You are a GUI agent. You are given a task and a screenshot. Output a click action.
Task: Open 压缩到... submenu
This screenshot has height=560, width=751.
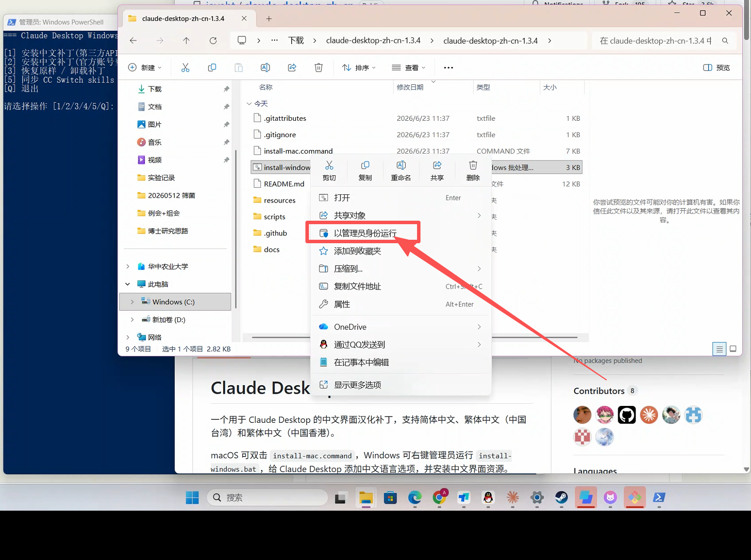(401, 269)
